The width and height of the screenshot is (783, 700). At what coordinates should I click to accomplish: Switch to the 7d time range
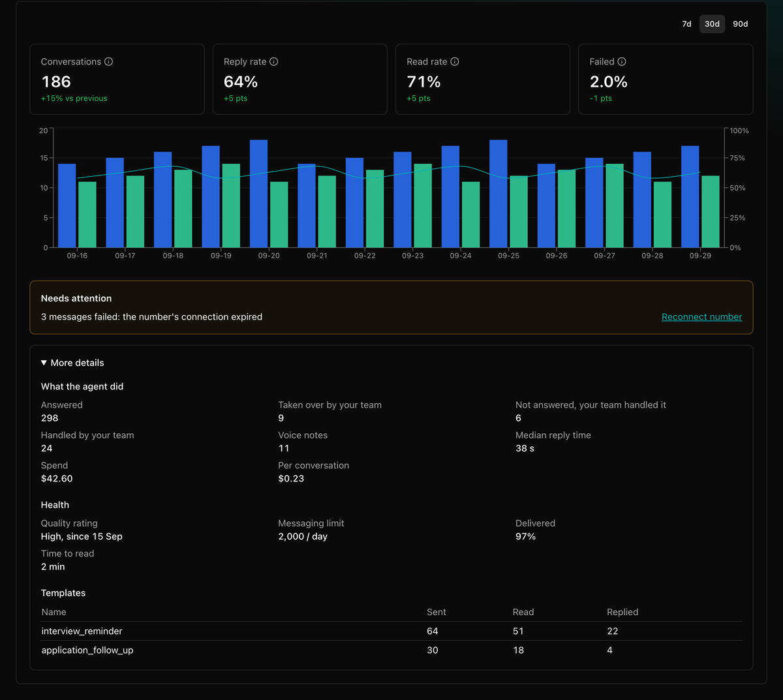(x=686, y=24)
